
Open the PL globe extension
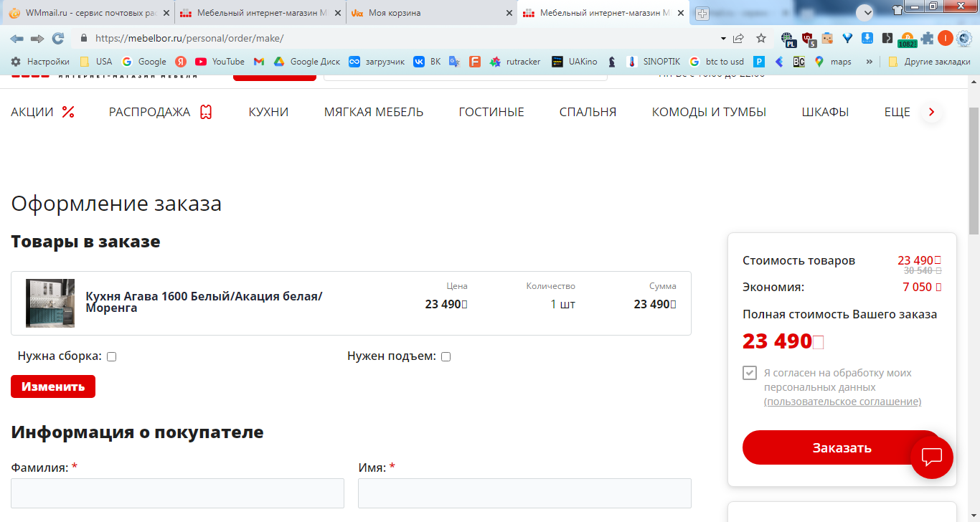(788, 39)
